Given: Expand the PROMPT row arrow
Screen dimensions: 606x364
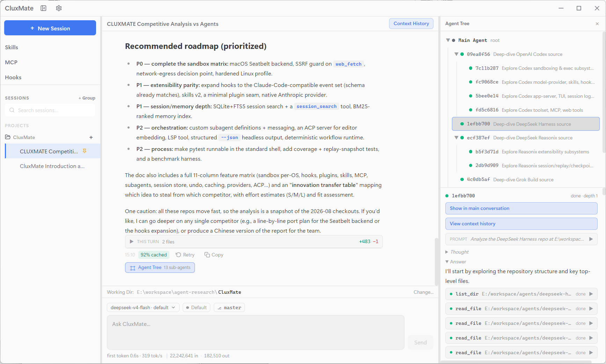Looking at the screenshot, I should click(x=591, y=239).
